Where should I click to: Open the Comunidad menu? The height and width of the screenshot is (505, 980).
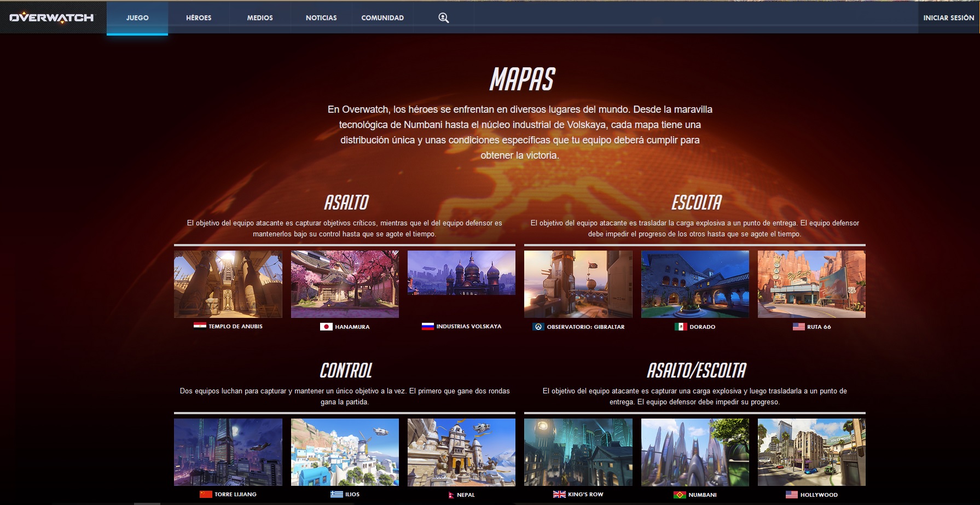point(382,18)
